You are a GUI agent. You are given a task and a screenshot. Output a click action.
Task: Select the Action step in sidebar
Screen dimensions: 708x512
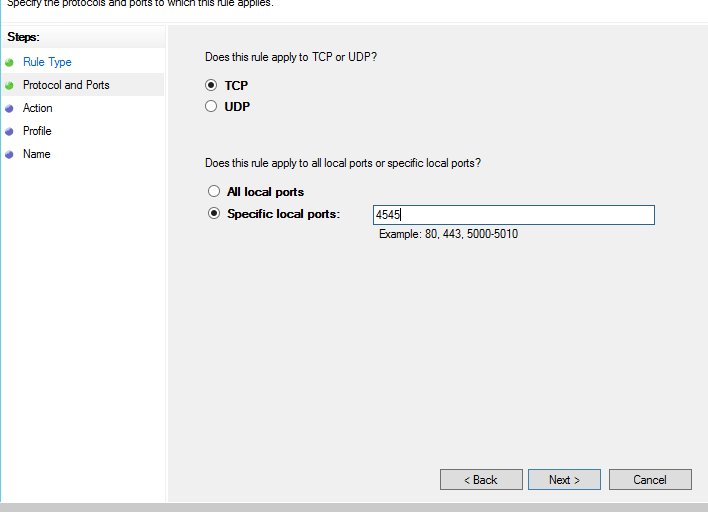tap(37, 108)
